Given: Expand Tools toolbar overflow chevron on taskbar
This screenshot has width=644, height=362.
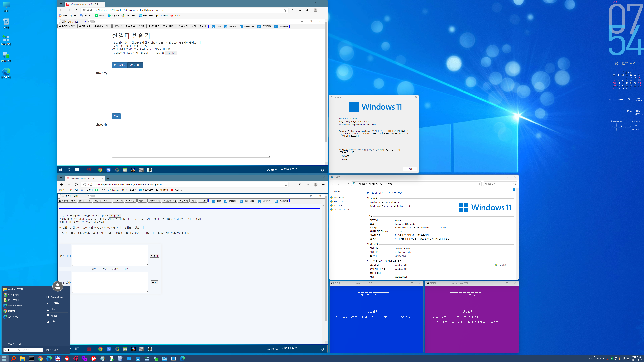Looking at the screenshot, I should [594, 357].
